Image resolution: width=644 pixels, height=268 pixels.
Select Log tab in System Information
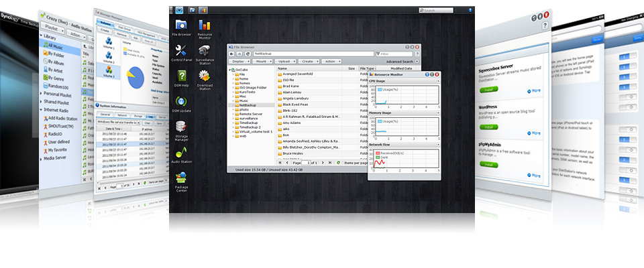(x=151, y=117)
